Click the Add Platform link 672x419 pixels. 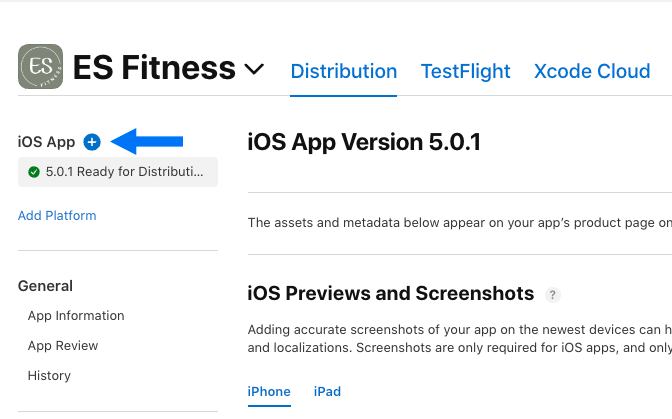click(57, 215)
